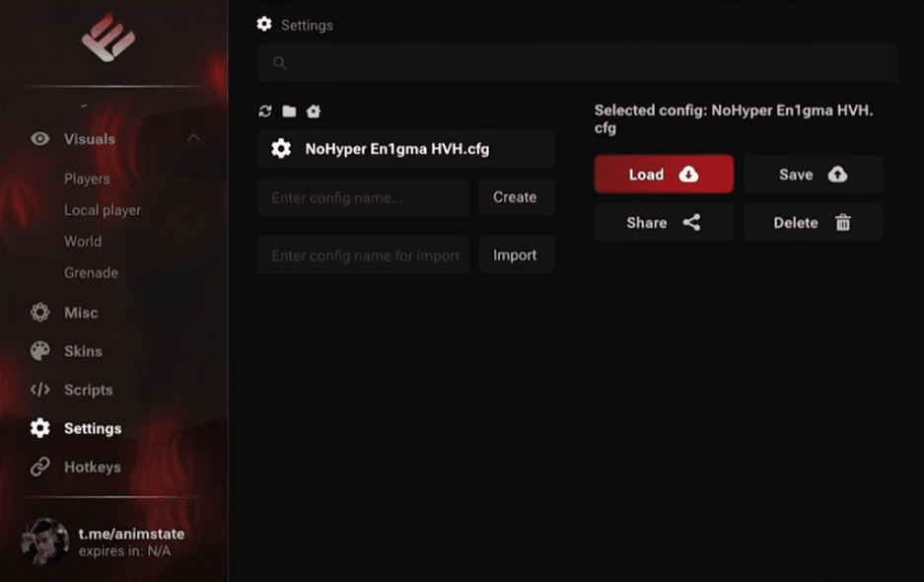Share the NoHyper En1gma HVH config

(x=664, y=222)
